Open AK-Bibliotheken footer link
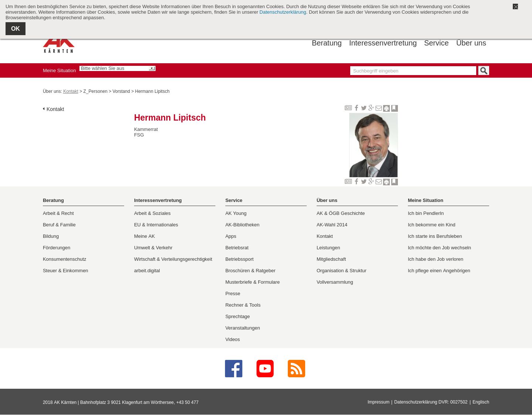The height and width of the screenshot is (415, 532). click(242, 225)
